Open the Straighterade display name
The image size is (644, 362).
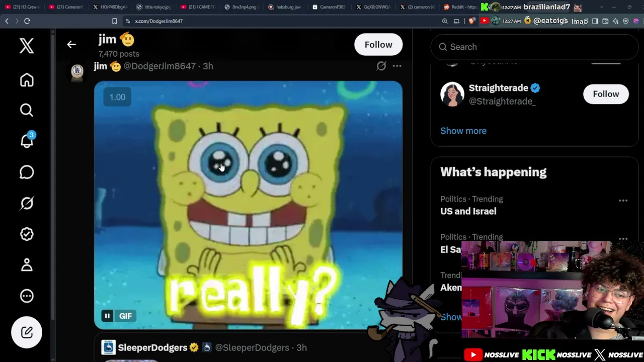pyautogui.click(x=499, y=88)
